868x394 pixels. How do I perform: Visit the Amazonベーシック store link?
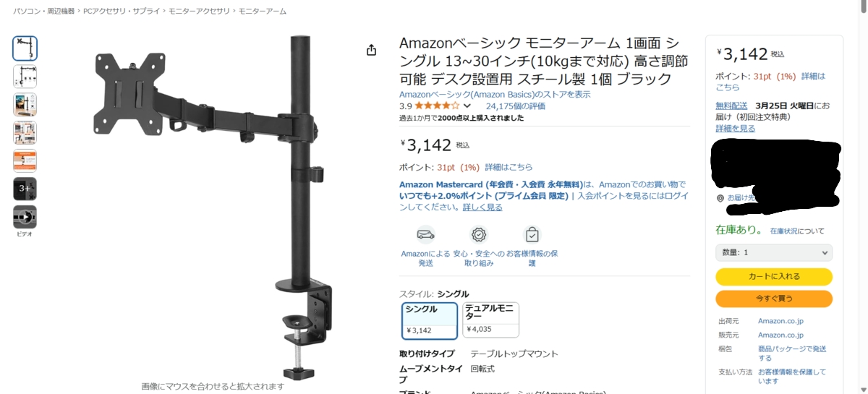[x=495, y=95]
